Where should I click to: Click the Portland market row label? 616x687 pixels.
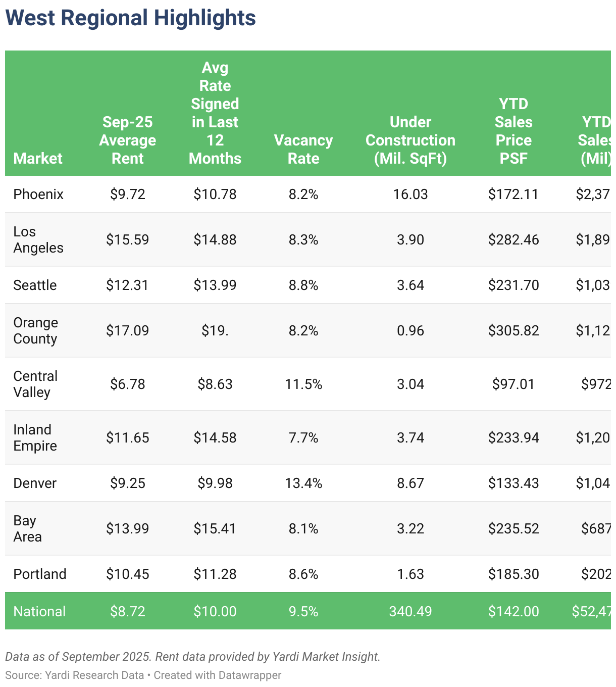(x=40, y=574)
